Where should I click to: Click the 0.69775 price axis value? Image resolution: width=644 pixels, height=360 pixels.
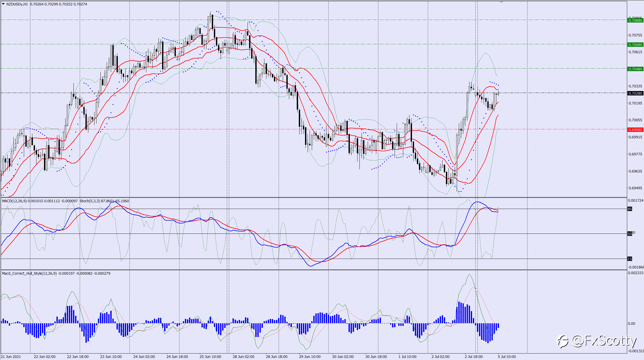(x=635, y=154)
